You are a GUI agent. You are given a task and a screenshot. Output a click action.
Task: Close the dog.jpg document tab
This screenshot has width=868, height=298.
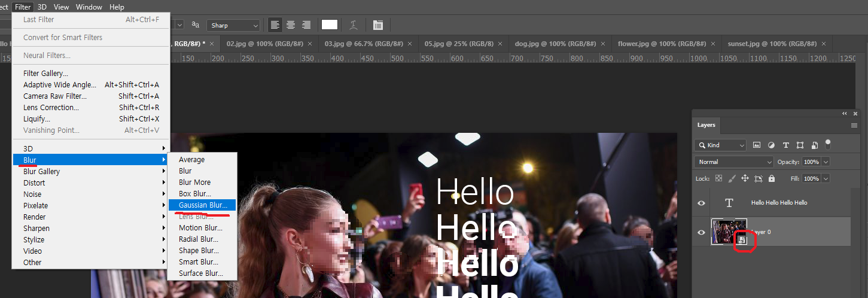603,44
